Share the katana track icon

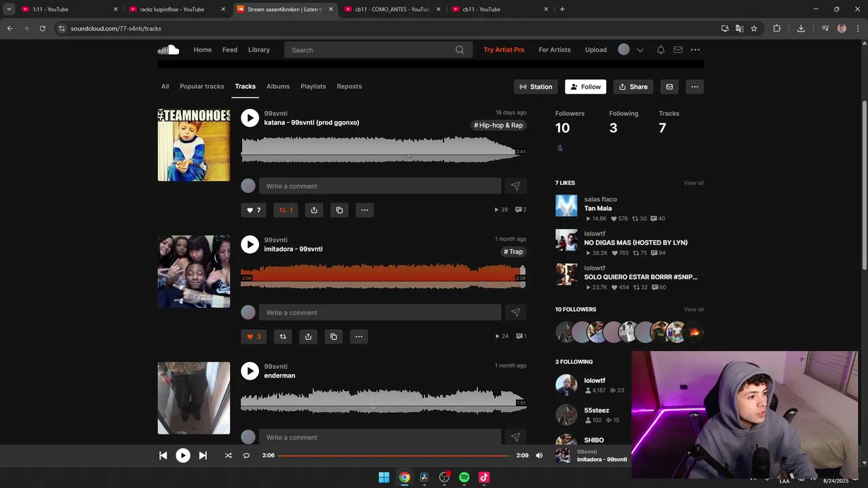coord(314,210)
